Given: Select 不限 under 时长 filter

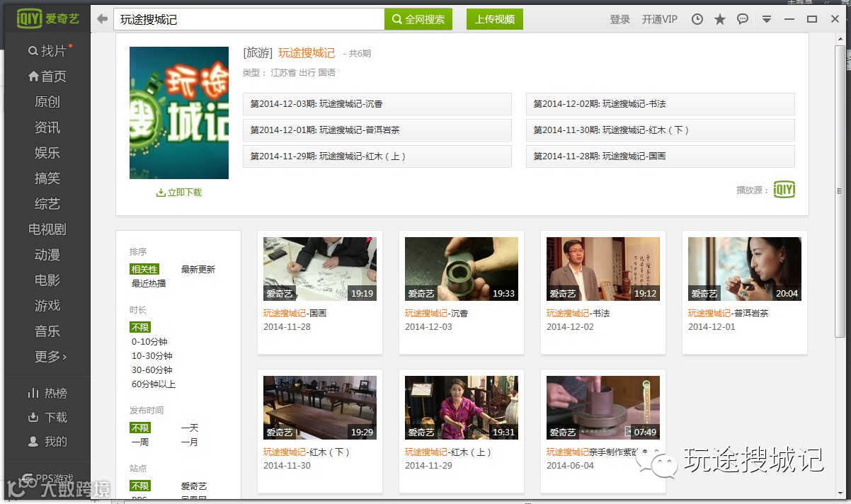Looking at the screenshot, I should pos(140,327).
